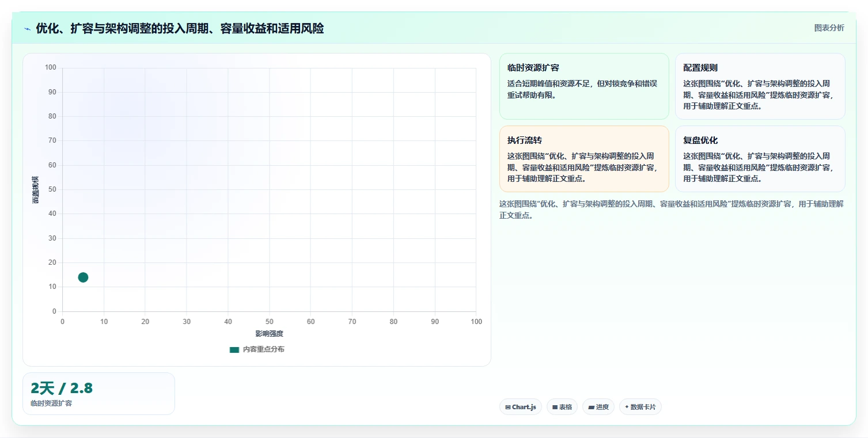
Task: Click the paragraph starting 适合短期峰值和资源不足
Action: pos(582,89)
